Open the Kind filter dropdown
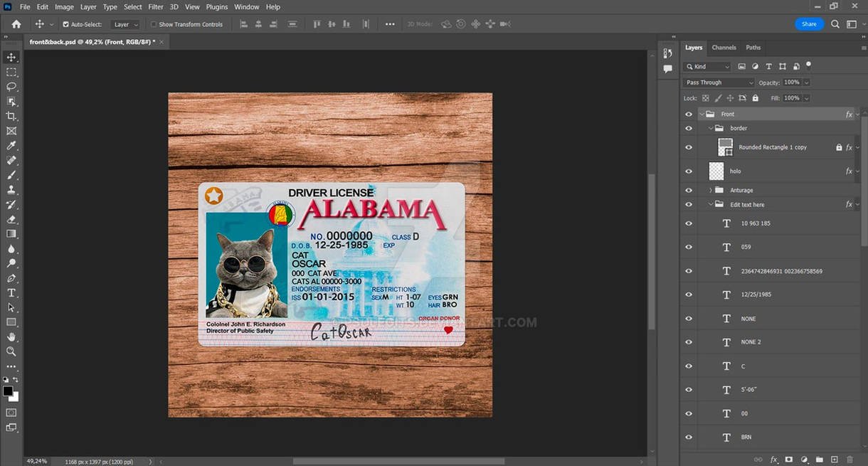The image size is (868, 466). pyautogui.click(x=707, y=66)
